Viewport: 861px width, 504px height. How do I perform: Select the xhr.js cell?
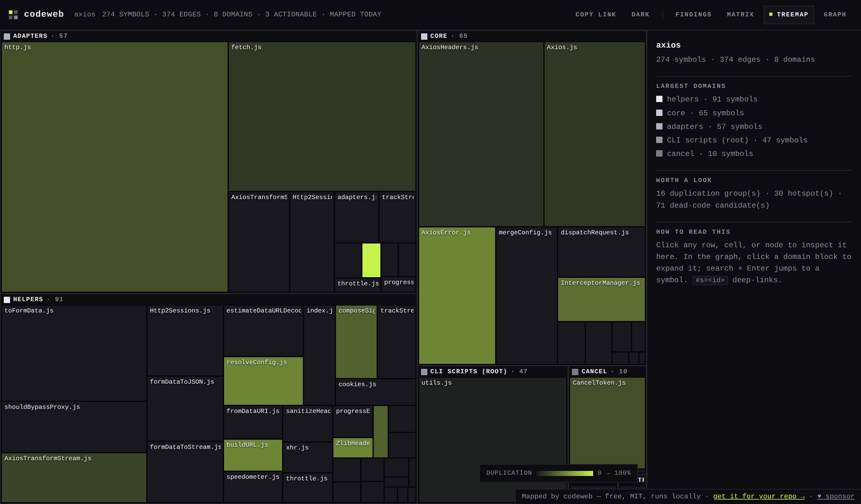(308, 457)
